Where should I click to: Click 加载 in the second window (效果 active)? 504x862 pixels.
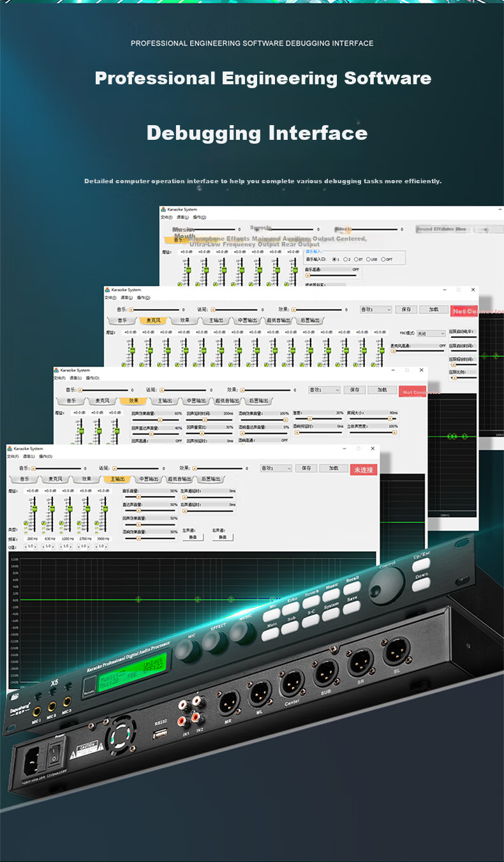(x=382, y=389)
